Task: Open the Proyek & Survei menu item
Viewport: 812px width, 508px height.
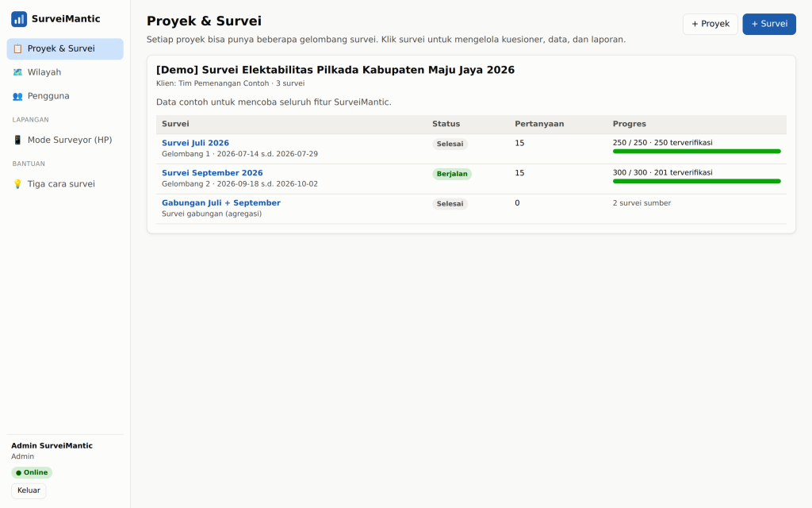Action: (x=65, y=48)
